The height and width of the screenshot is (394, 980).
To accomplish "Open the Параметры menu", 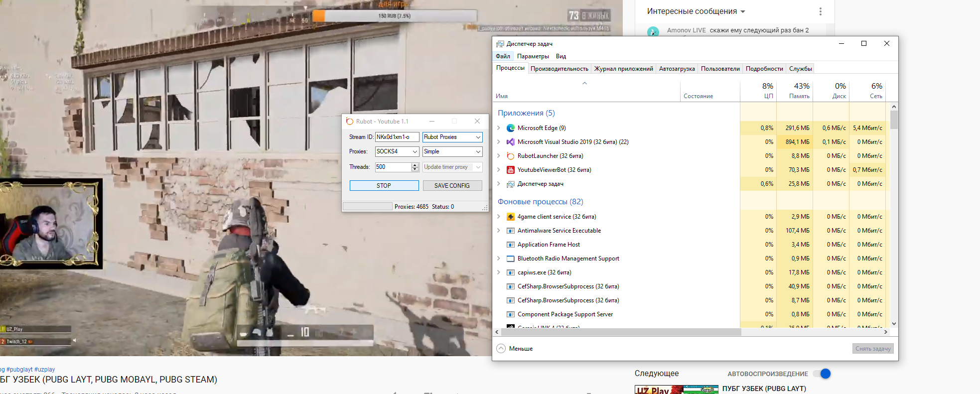I will pyautogui.click(x=533, y=56).
